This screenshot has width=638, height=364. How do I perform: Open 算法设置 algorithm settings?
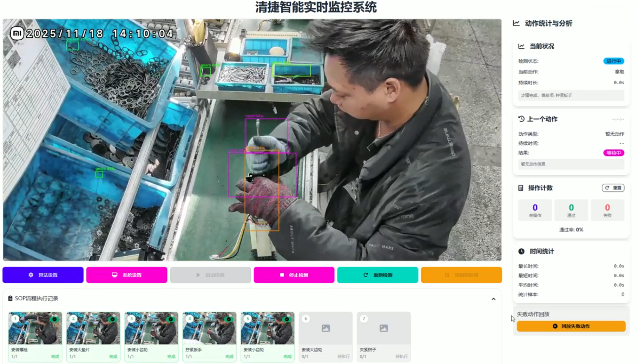tap(43, 275)
